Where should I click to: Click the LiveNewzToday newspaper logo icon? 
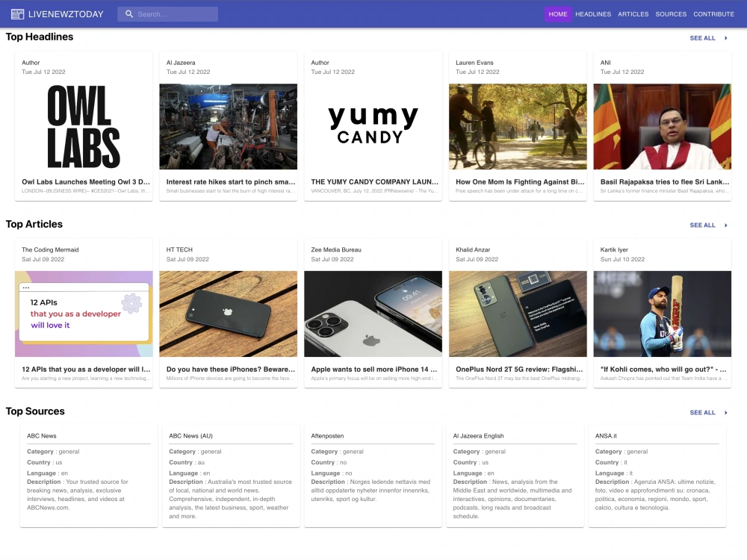18,14
